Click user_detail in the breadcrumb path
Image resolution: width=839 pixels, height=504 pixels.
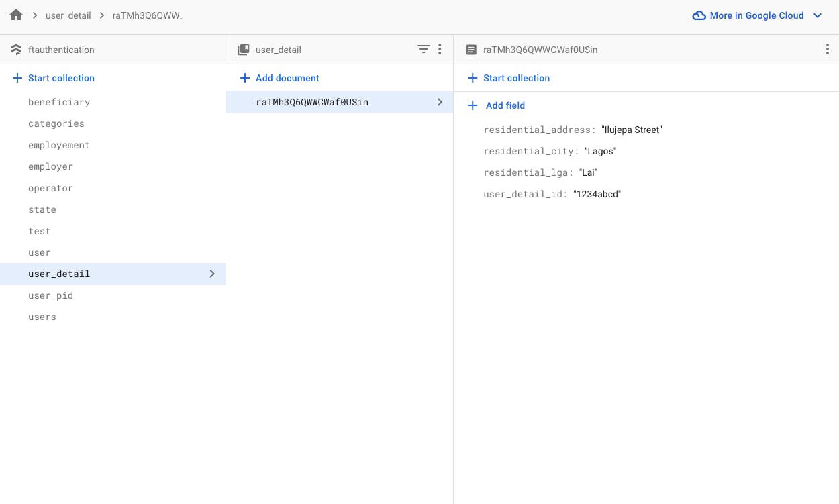pos(68,15)
